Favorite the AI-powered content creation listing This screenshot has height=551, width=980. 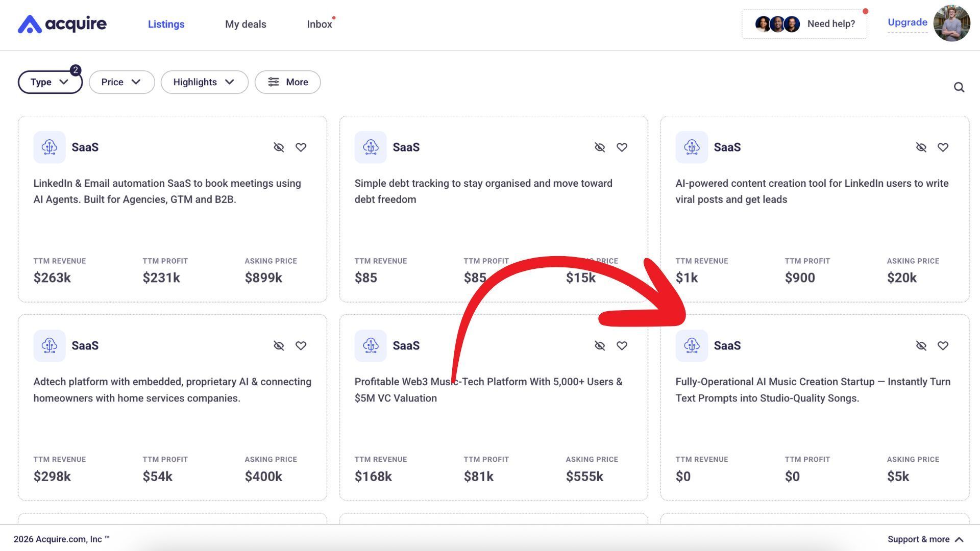click(x=943, y=147)
